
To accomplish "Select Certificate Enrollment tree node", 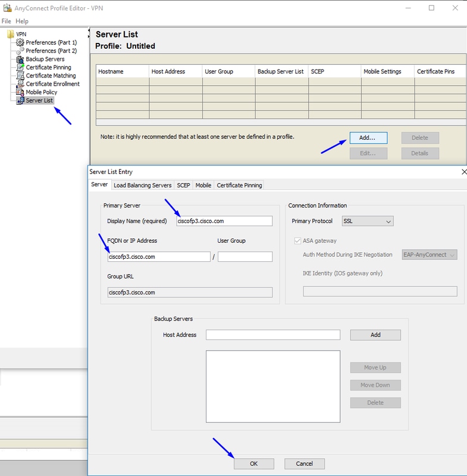I will pos(53,83).
